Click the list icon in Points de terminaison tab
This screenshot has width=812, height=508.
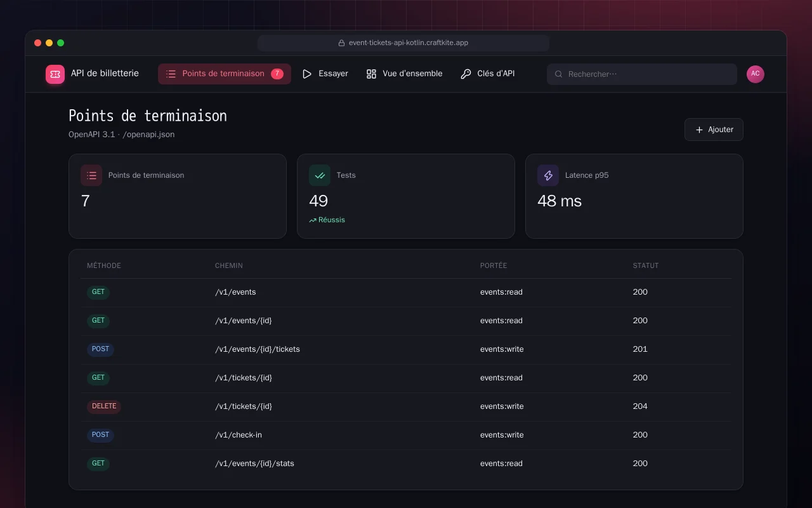point(171,74)
